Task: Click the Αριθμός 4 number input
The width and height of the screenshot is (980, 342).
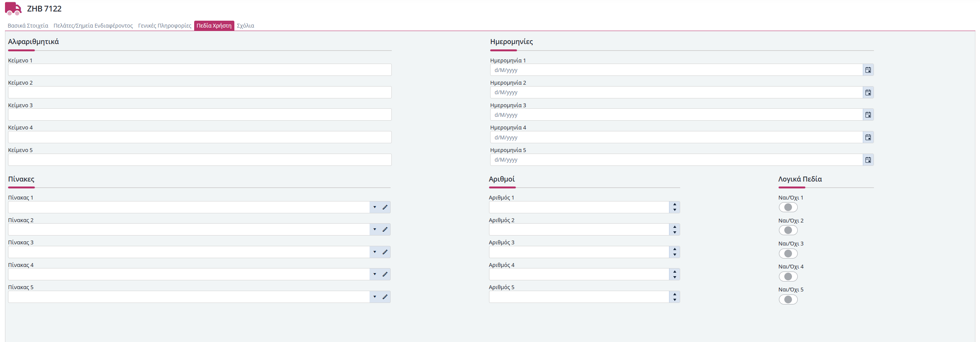Action: [579, 274]
